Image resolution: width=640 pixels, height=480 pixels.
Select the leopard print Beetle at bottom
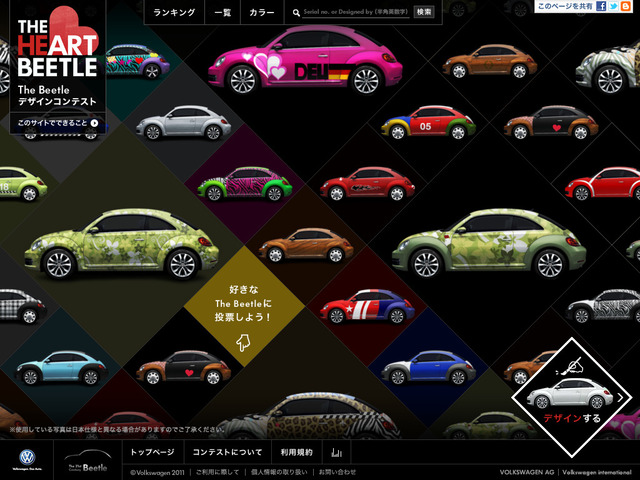(305, 416)
